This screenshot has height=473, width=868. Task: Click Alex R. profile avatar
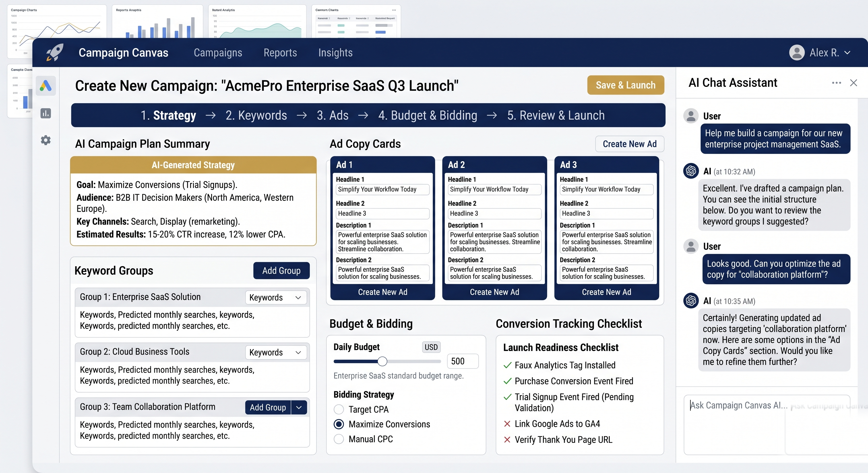pyautogui.click(x=797, y=53)
